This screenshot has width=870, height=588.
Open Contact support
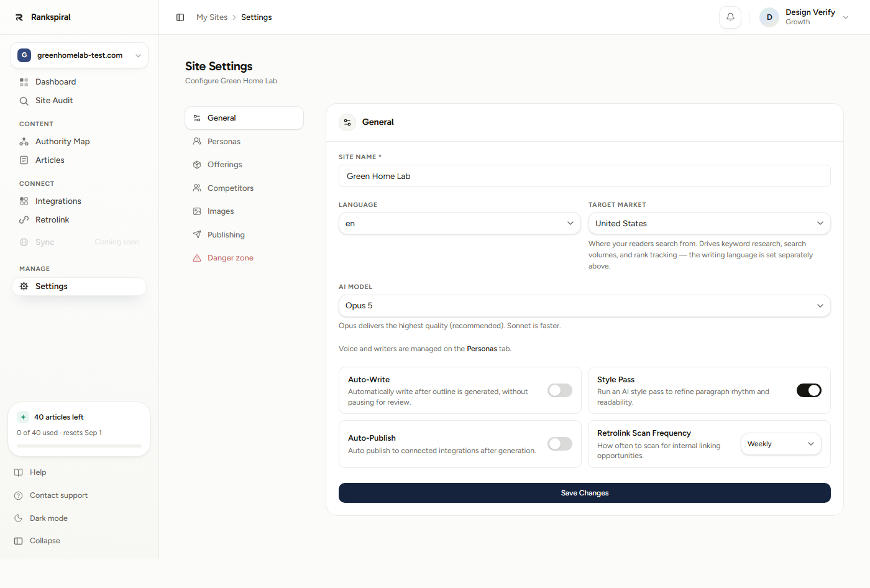(x=58, y=495)
